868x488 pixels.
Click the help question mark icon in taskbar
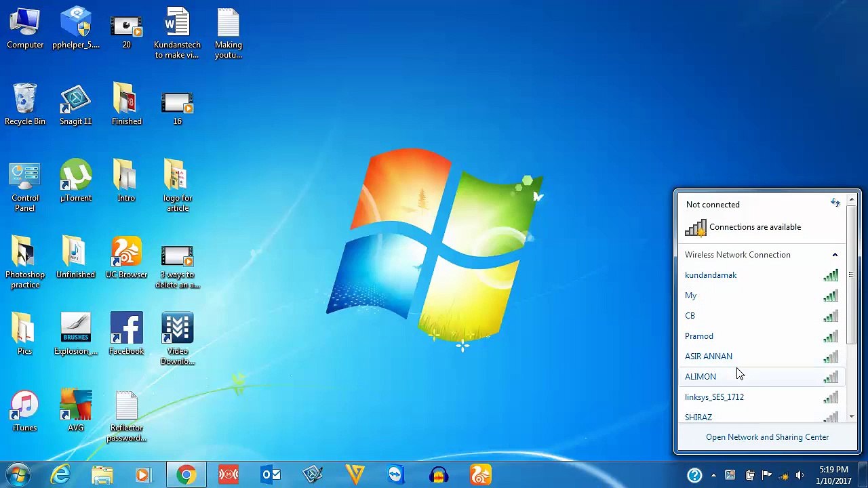[x=694, y=475]
